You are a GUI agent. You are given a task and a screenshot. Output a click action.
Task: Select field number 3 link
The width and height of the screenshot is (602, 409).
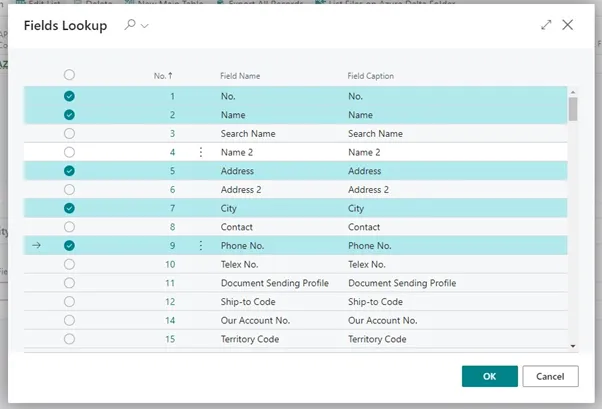pos(172,134)
